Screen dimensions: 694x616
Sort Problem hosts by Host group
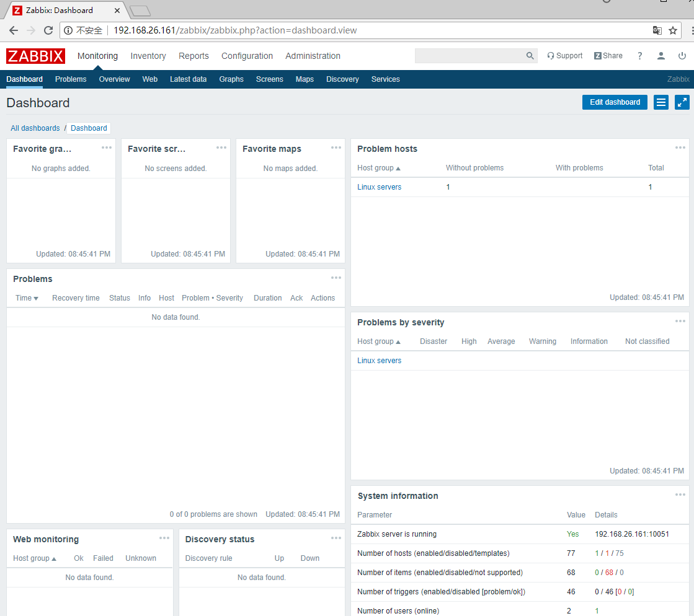coord(378,167)
